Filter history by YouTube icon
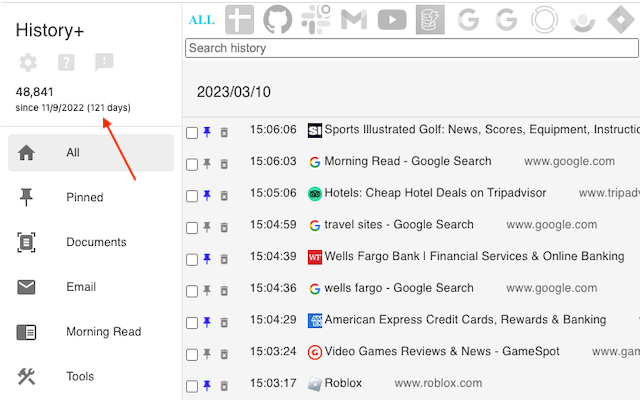 (392, 19)
